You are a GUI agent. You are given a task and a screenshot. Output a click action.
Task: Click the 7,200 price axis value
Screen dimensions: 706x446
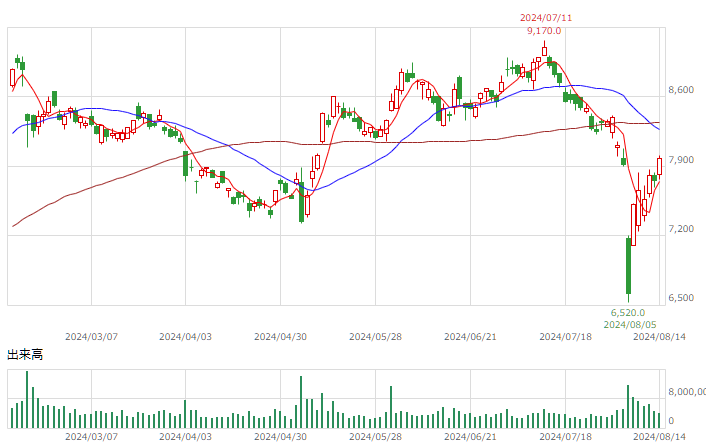tap(681, 229)
